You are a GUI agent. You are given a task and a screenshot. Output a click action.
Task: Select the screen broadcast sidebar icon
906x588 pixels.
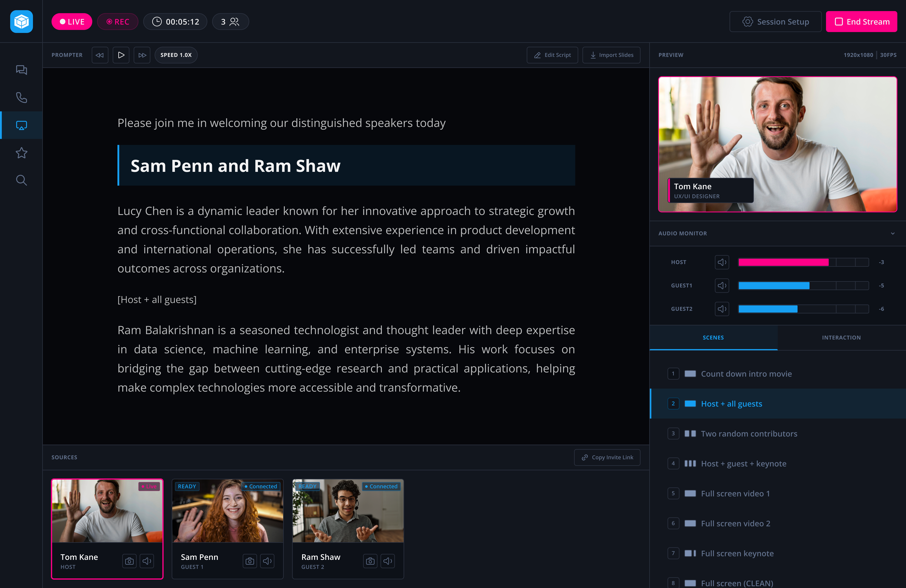(x=21, y=125)
